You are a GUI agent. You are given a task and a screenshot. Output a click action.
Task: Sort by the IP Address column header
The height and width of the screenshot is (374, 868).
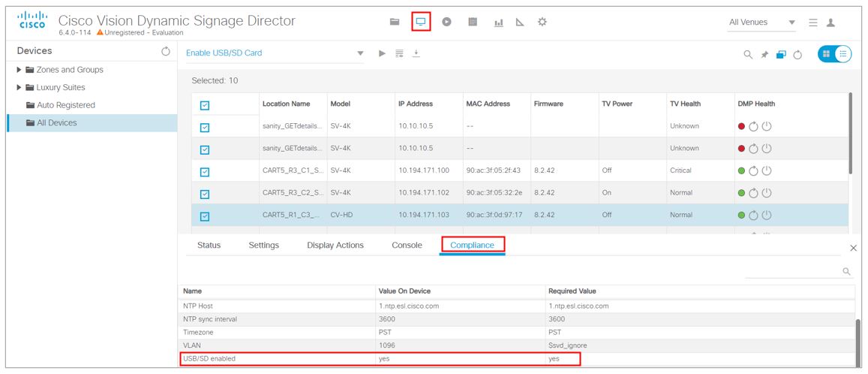click(x=415, y=104)
